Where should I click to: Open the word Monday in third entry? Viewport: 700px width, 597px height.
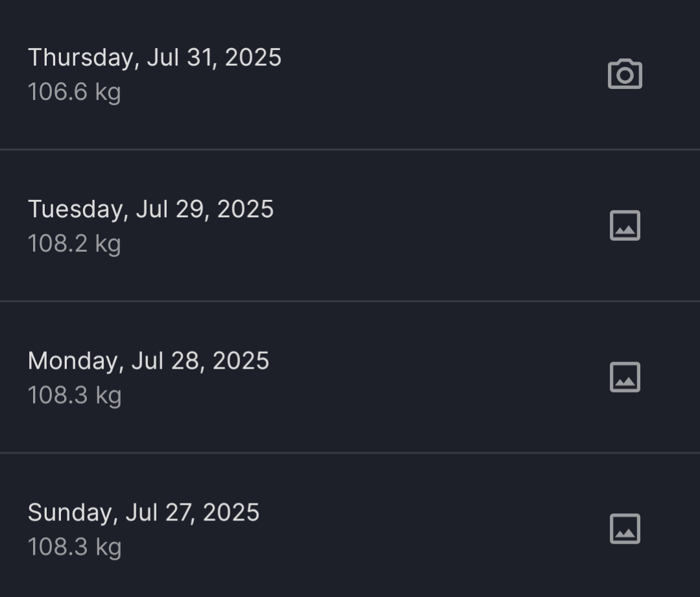(x=74, y=361)
